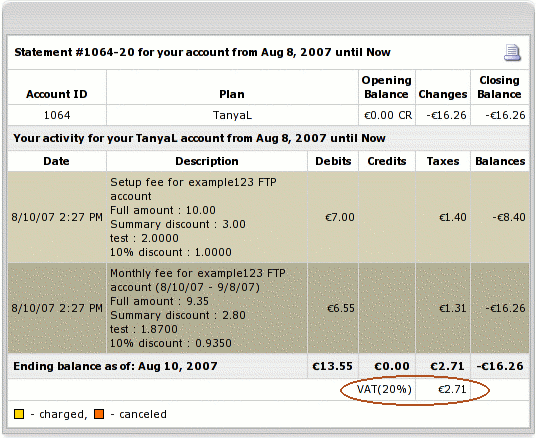536x438 pixels.
Task: Click the Taxes column header
Action: tap(443, 161)
